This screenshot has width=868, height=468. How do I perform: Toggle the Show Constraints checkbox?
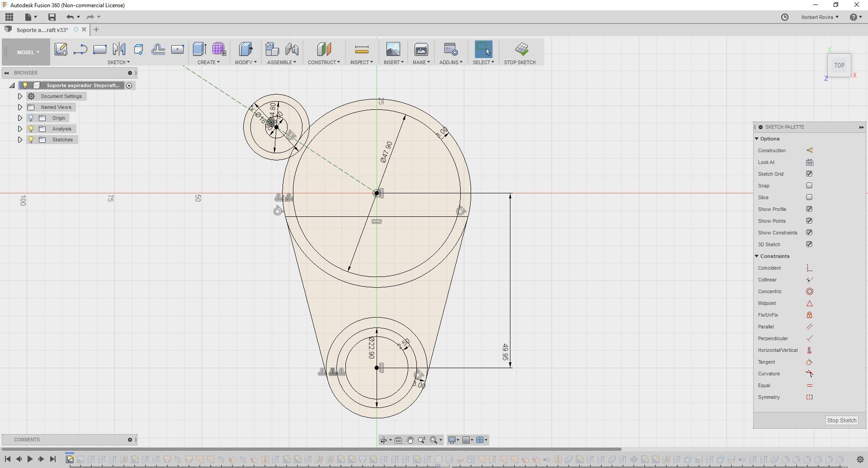[809, 233]
